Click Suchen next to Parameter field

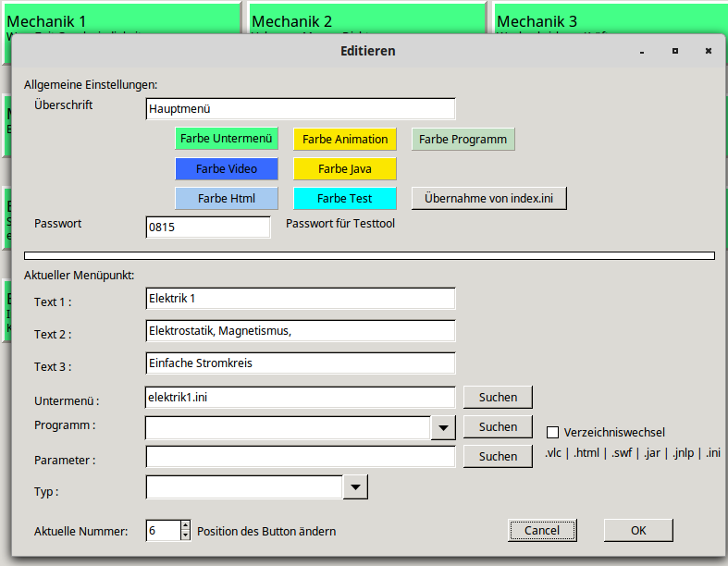click(498, 457)
